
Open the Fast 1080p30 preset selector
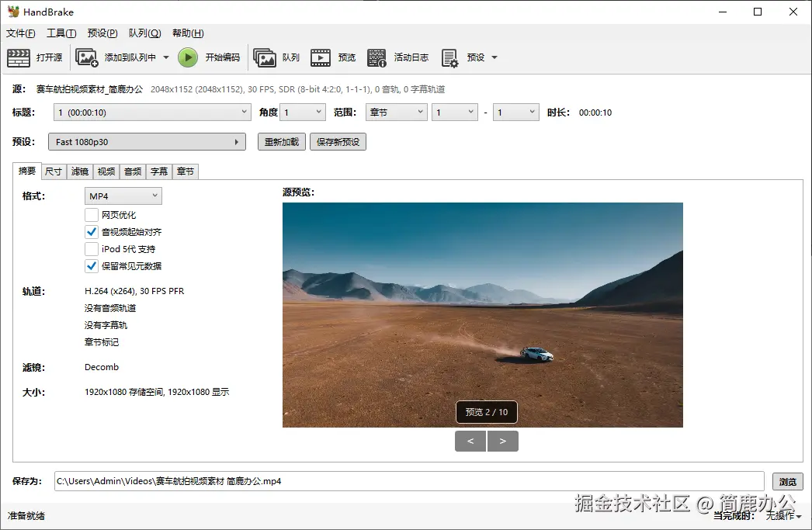tap(147, 142)
